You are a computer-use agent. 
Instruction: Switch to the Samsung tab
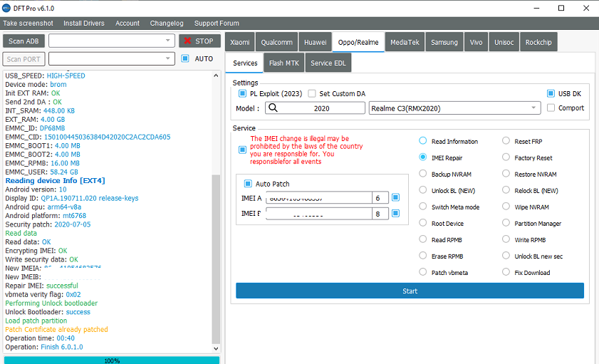pyautogui.click(x=444, y=42)
